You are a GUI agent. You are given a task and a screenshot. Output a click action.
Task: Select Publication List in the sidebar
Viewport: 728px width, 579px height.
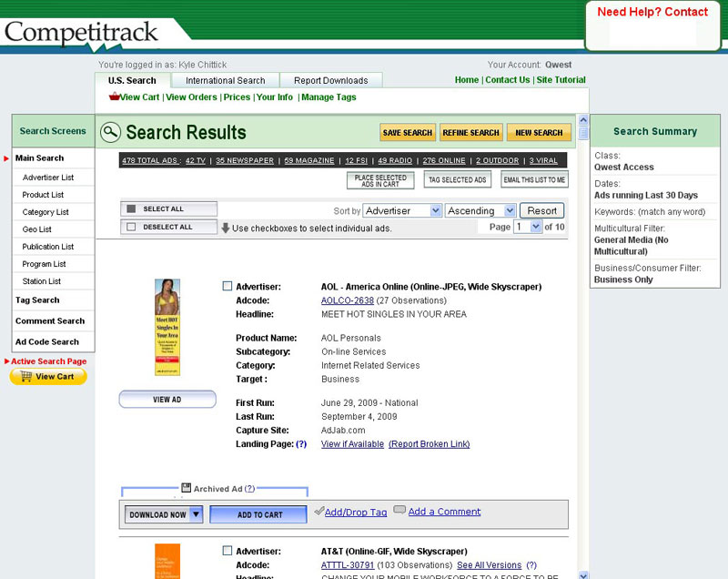pyautogui.click(x=48, y=247)
